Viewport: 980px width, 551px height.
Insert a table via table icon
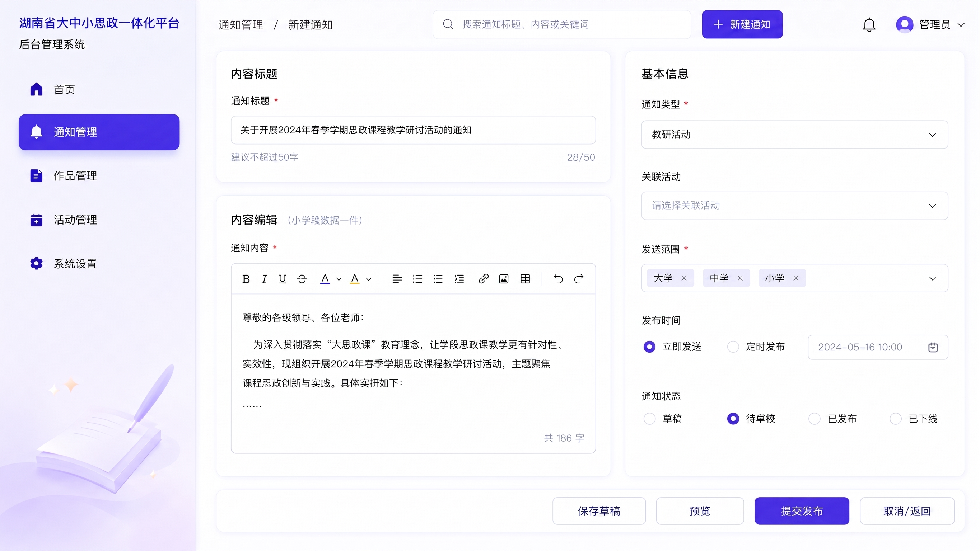click(x=525, y=279)
